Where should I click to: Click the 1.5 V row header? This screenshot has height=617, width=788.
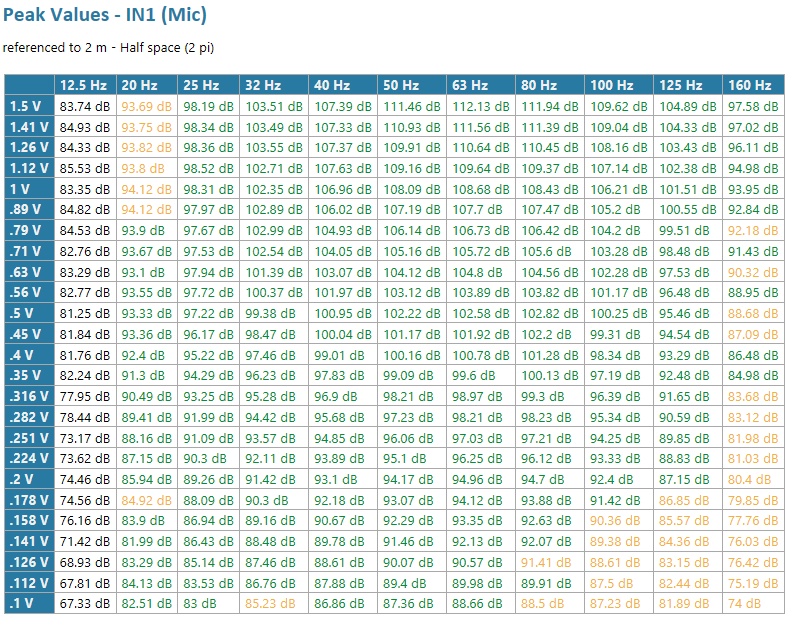(29, 105)
